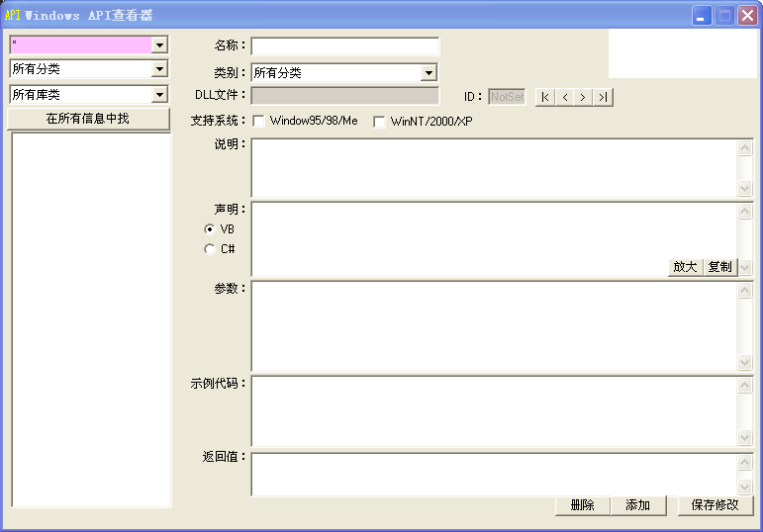Click inside the 说明 description text area

pos(494,168)
